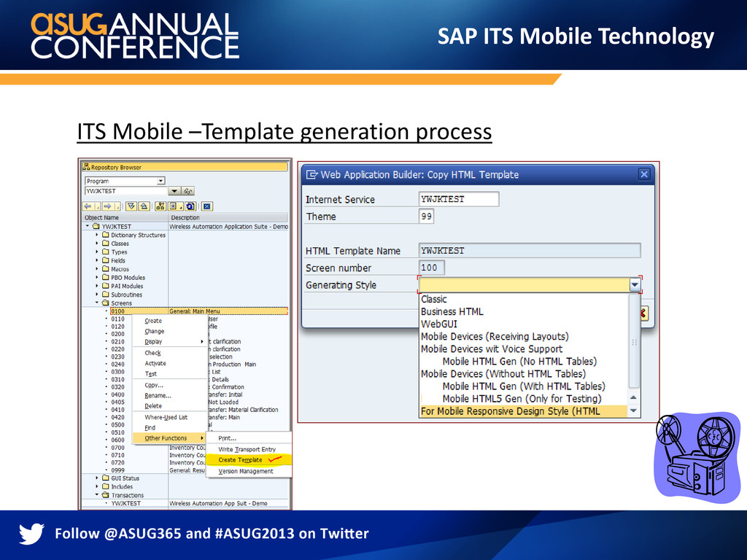
Task: Open the Other Functions submenu
Action: click(169, 438)
